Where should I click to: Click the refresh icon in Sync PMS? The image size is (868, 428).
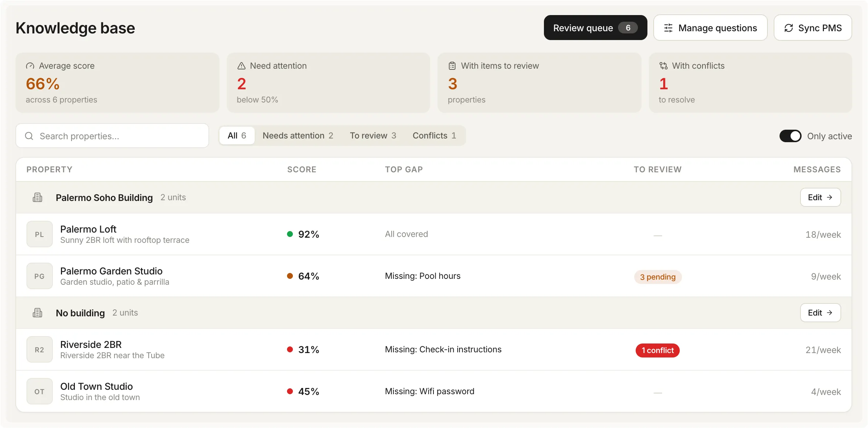788,28
